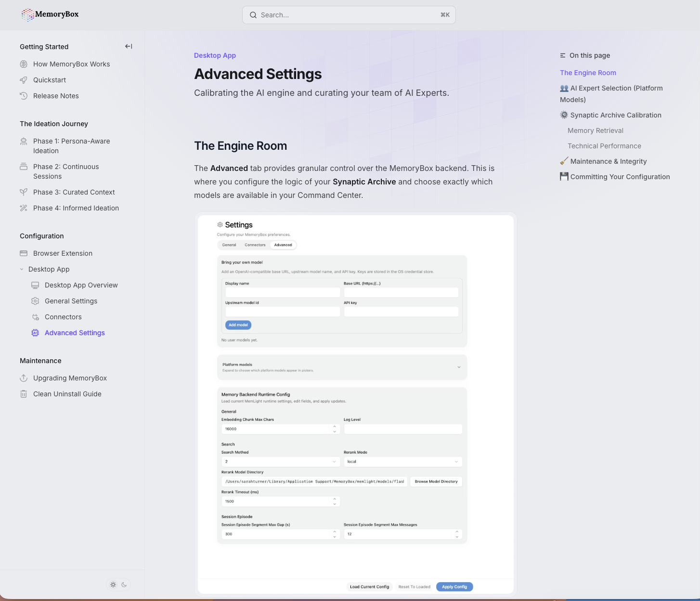Click the On this page list icon
700x601 pixels.
[563, 55]
